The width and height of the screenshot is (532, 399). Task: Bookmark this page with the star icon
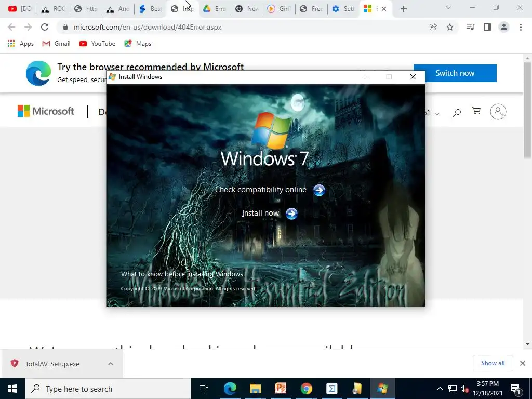[x=450, y=27]
